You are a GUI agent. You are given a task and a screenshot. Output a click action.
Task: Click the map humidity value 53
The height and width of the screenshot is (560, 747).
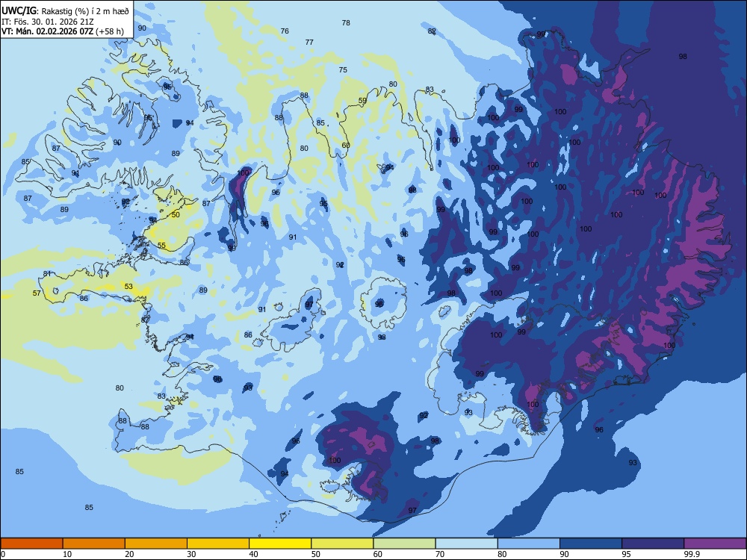tap(128, 287)
